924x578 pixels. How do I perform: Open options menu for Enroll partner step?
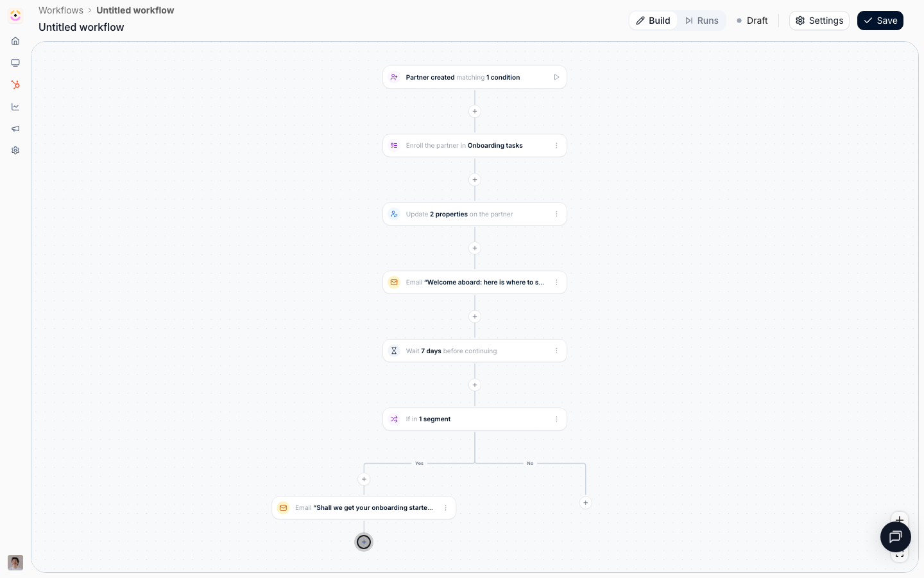[556, 146]
